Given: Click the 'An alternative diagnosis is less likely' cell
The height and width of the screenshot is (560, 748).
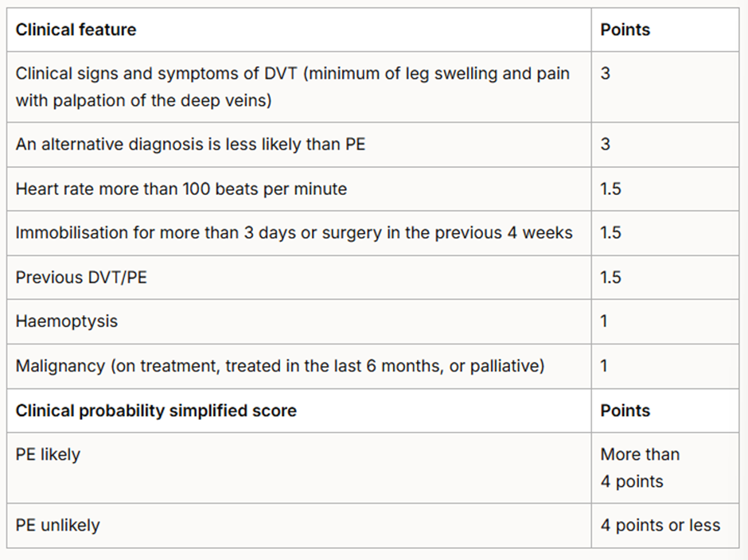Looking at the screenshot, I should tap(190, 145).
